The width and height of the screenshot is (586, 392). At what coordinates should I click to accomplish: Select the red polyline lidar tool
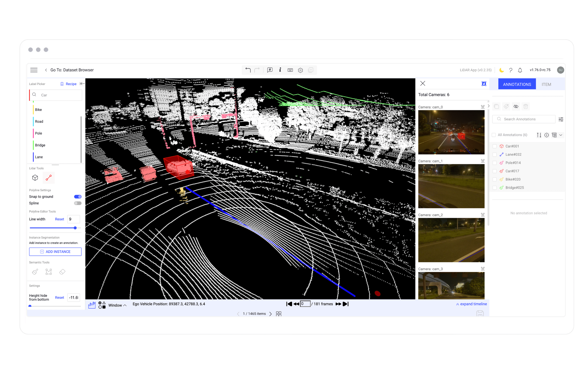[x=49, y=177]
